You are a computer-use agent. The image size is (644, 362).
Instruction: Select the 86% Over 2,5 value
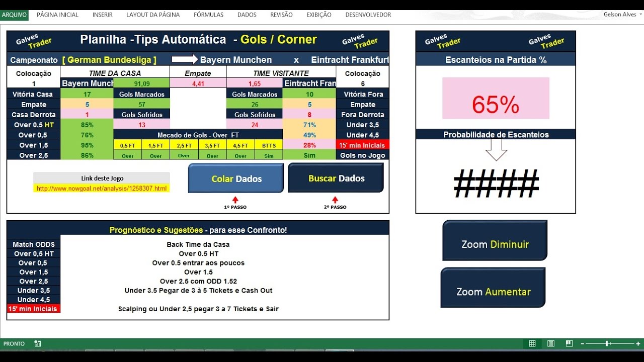pos(87,155)
